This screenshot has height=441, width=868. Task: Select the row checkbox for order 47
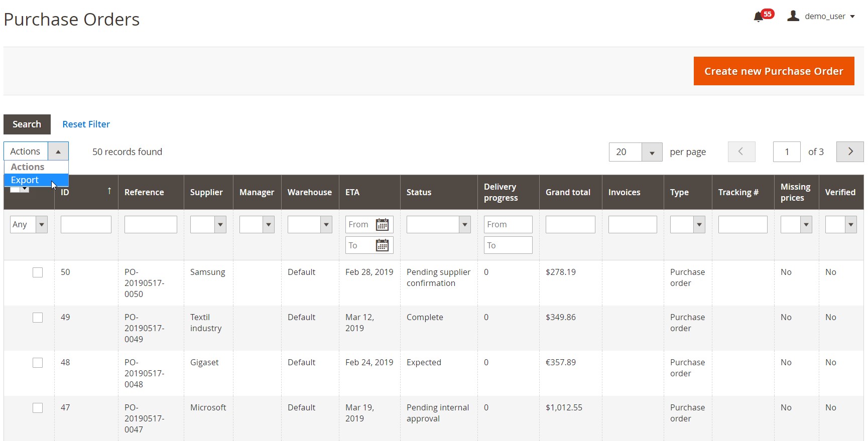(38, 408)
